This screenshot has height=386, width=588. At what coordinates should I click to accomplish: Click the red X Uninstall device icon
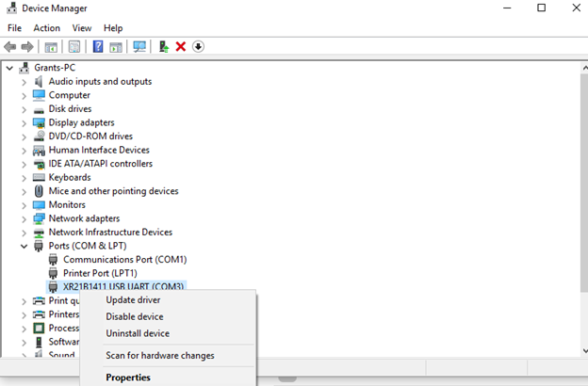pos(181,47)
